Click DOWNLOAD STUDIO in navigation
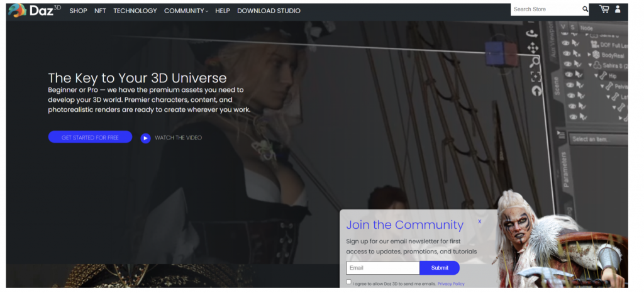 (x=269, y=11)
